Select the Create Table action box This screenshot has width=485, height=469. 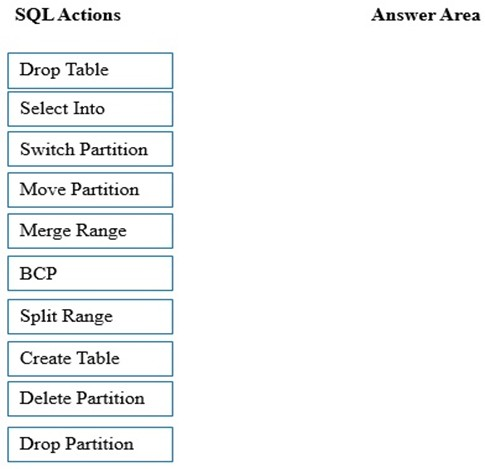pyautogui.click(x=90, y=359)
